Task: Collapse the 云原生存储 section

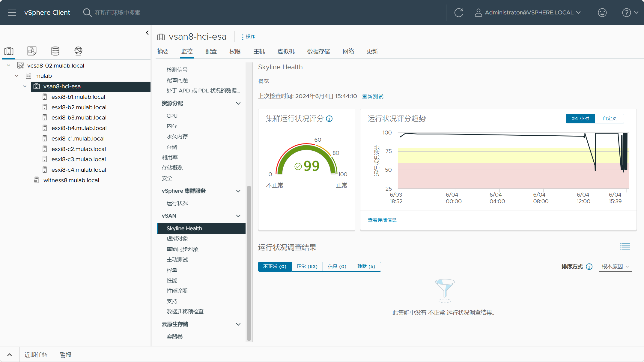Action: [x=238, y=324]
